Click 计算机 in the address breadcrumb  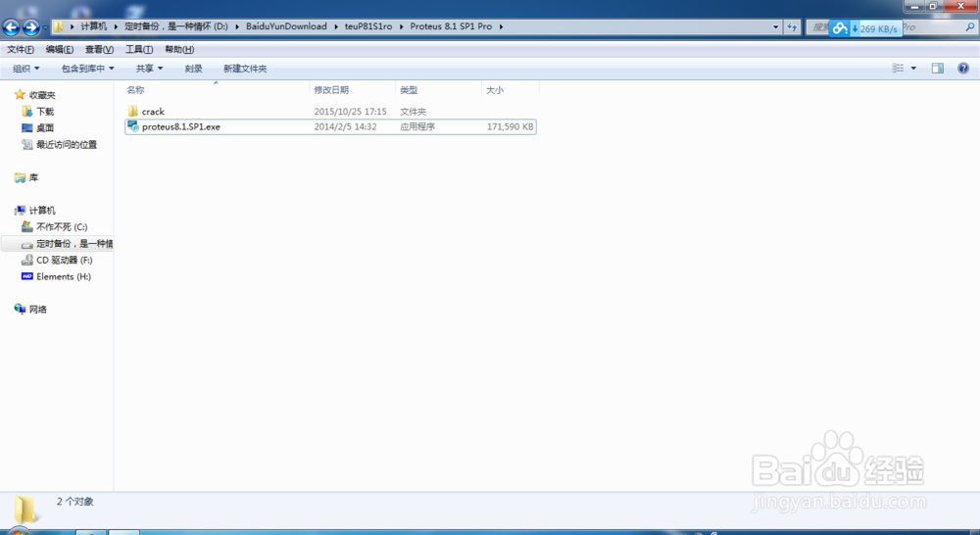point(94,26)
